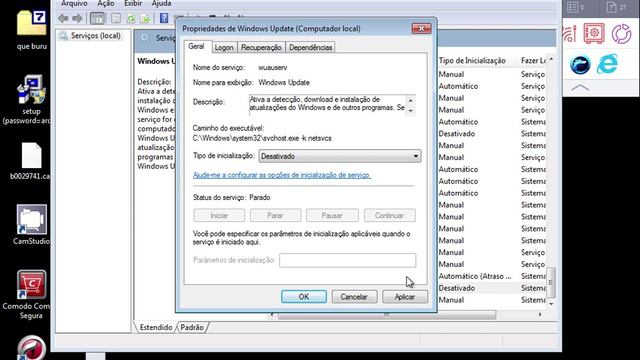Open the Ajuda menu
The image size is (640, 360).
pos(162,4)
